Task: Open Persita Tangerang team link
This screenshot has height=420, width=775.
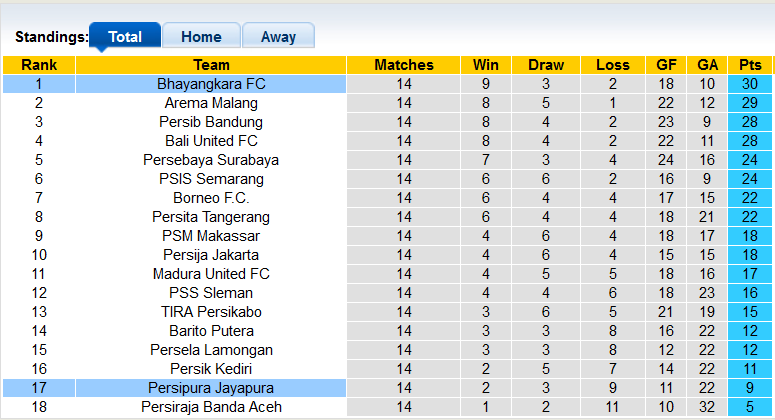Action: point(211,217)
